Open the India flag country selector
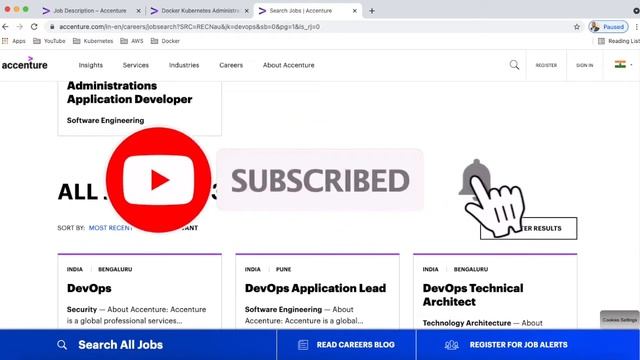 point(623,65)
